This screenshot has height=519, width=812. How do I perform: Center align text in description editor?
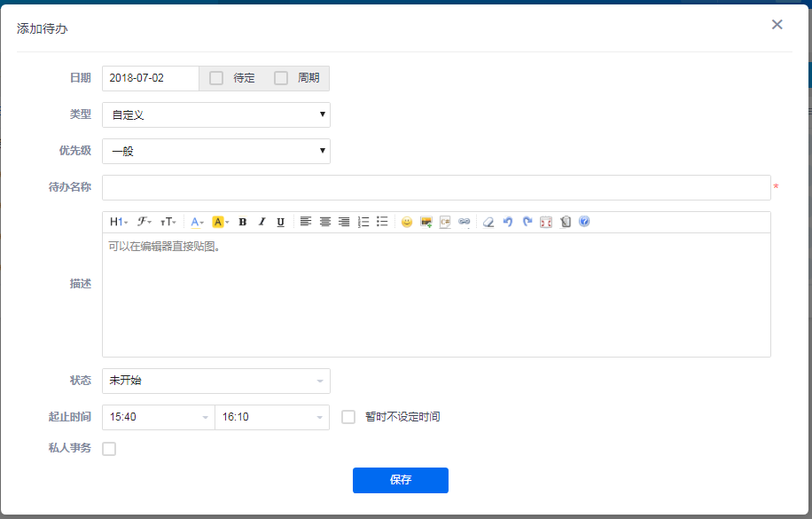click(x=325, y=222)
